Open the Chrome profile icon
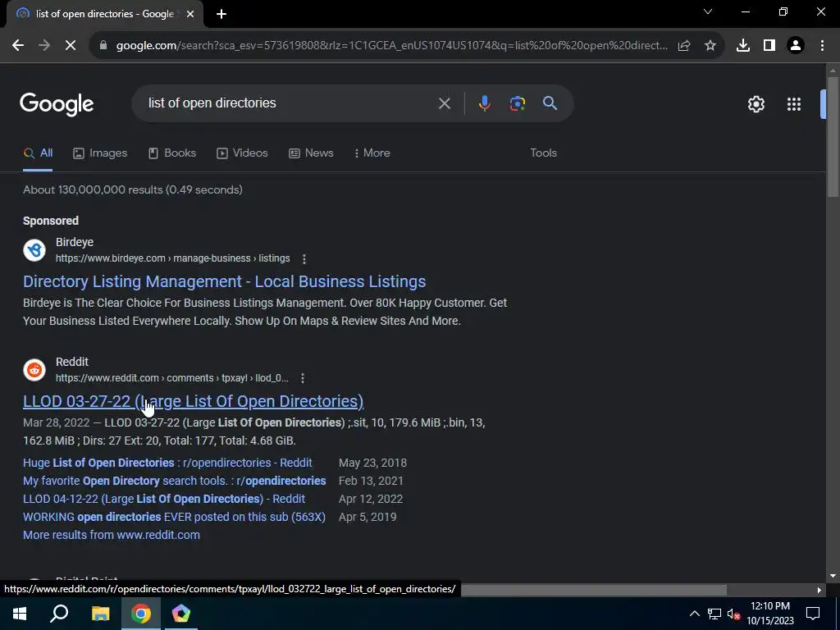Viewport: 840px width, 630px height. pos(796,46)
